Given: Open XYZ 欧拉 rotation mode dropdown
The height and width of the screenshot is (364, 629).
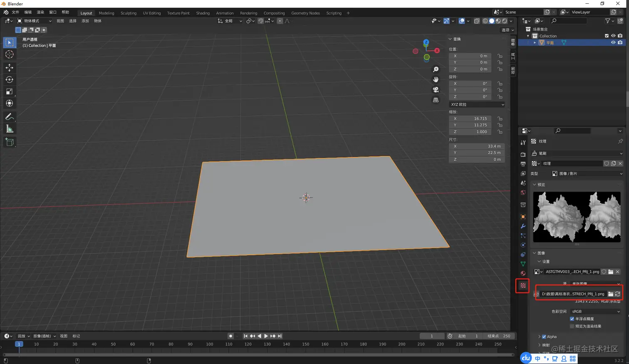Looking at the screenshot, I should 477,104.
